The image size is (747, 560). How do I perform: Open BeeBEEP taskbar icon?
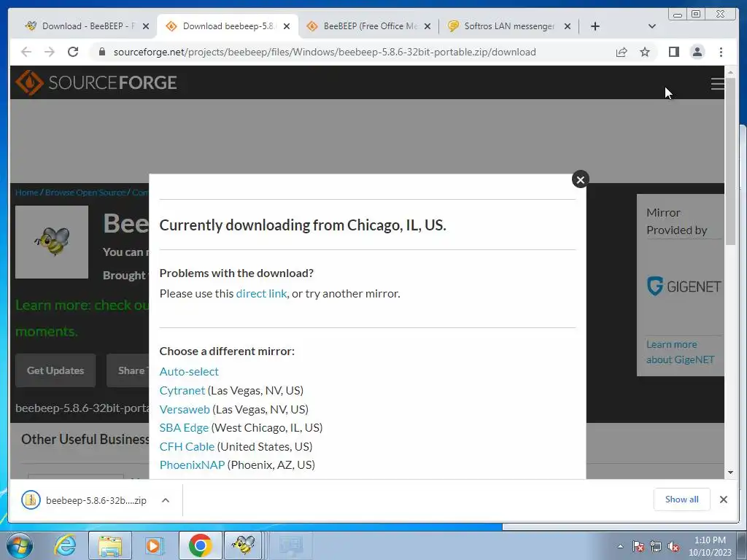pos(243,545)
